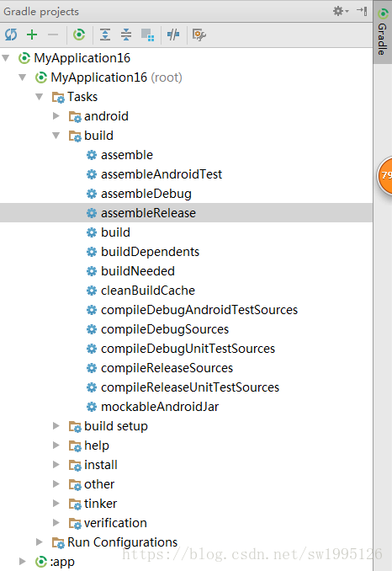Collapse all tree nodes
This screenshot has height=571, width=392.
pos(126,35)
